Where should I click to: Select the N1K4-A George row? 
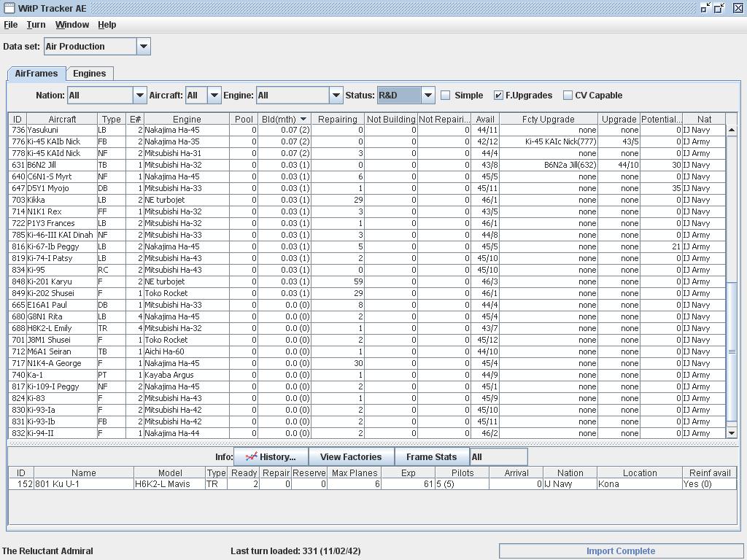coord(367,363)
